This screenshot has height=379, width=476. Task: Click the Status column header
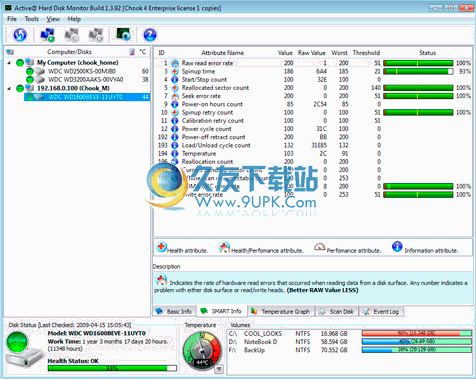point(427,53)
